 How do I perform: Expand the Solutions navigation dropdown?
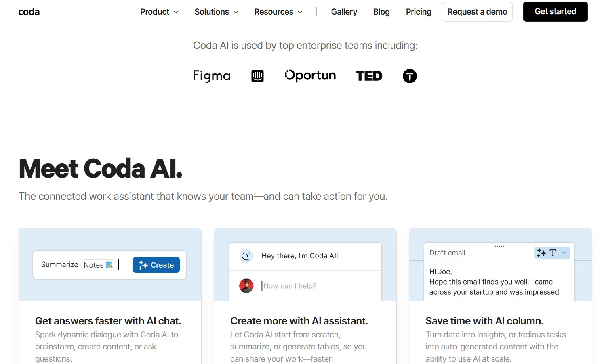pyautogui.click(x=216, y=12)
